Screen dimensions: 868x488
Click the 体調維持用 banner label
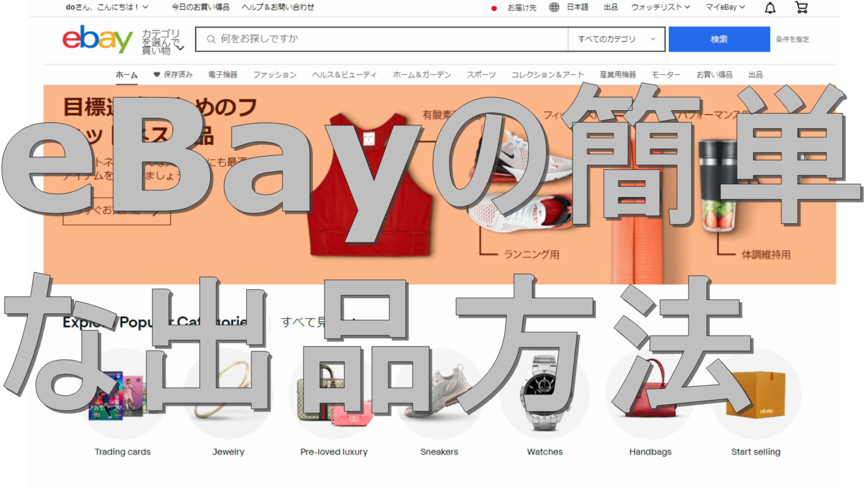766,255
